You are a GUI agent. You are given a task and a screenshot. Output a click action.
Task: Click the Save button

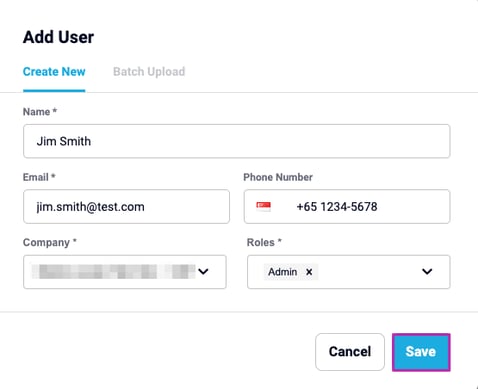421,352
